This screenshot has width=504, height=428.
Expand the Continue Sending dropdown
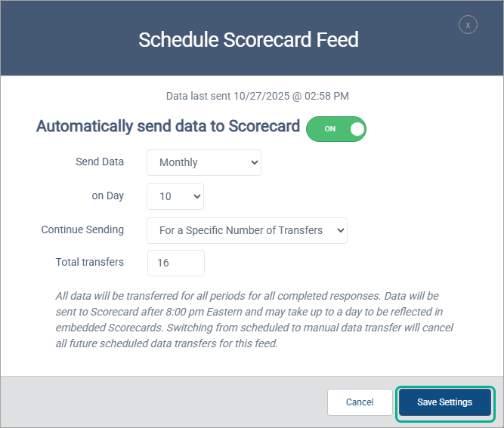tap(246, 230)
